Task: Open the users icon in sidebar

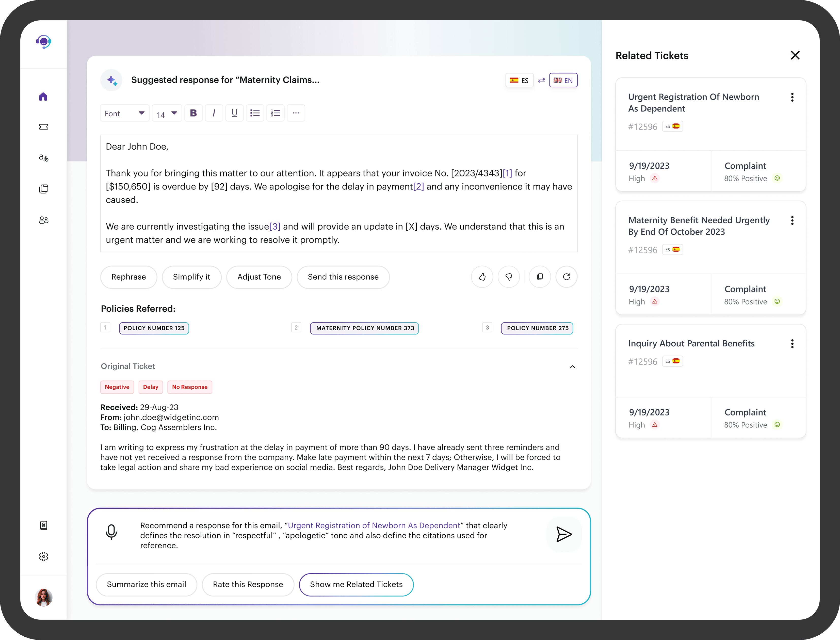Action: point(43,220)
